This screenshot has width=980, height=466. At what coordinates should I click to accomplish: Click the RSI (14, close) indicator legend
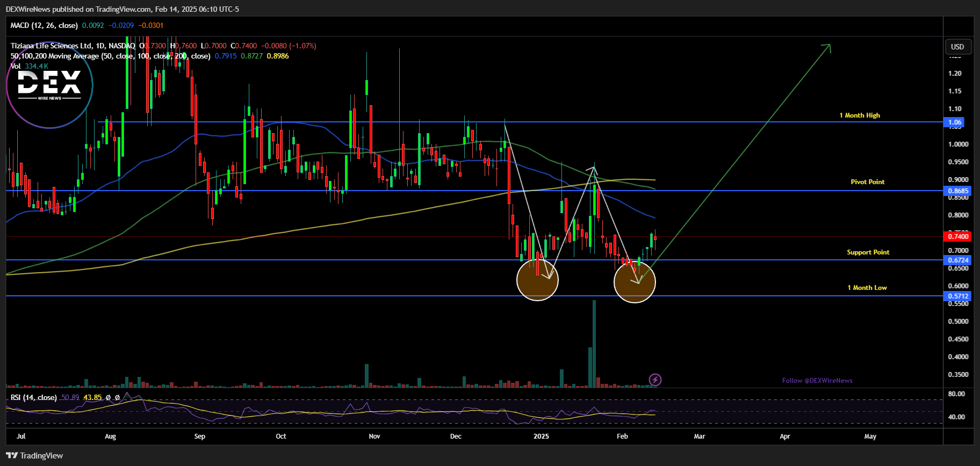33,397
